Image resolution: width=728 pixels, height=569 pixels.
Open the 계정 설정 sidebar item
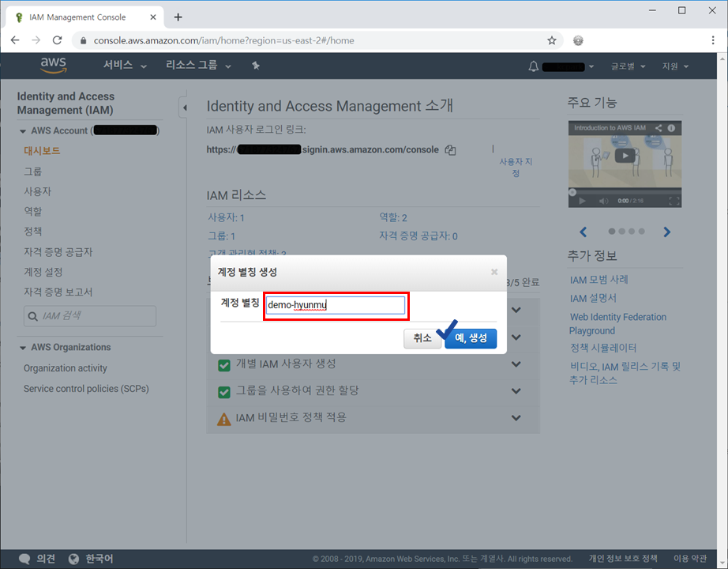(43, 272)
